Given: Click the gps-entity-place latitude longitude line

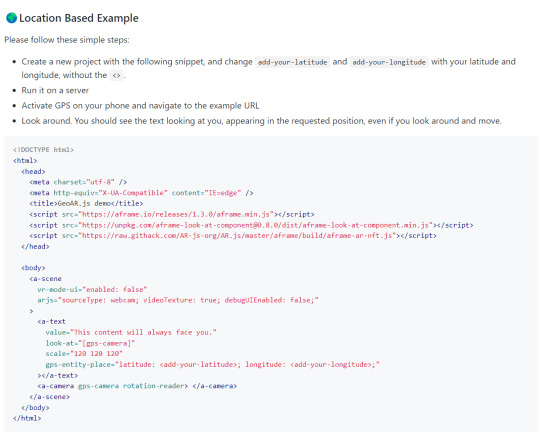Looking at the screenshot, I should pos(212,365).
